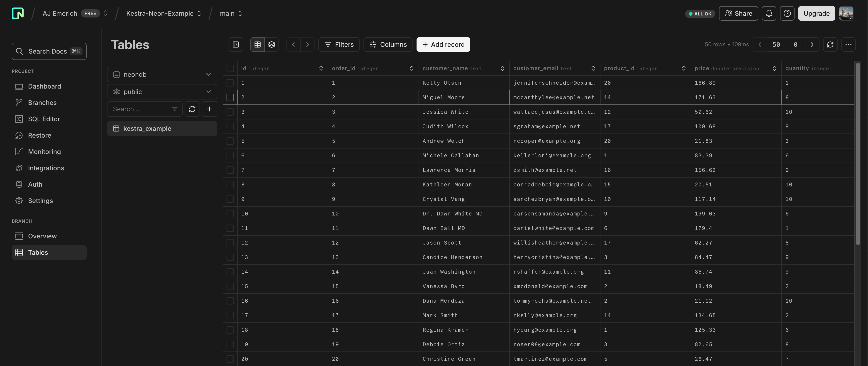
Task: Click the Add record button
Action: [443, 45]
